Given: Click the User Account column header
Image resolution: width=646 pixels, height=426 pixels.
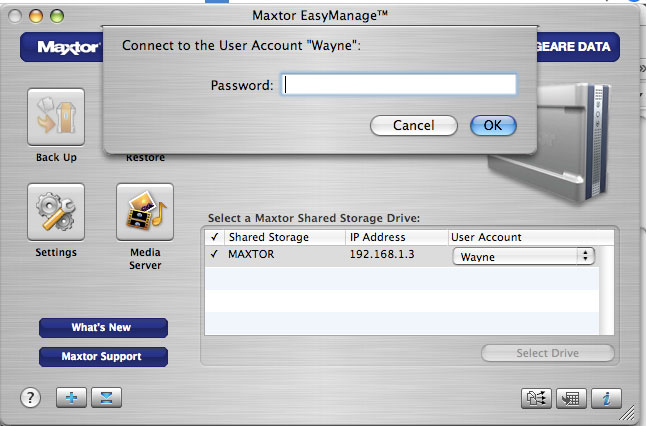Looking at the screenshot, I should coord(531,237).
